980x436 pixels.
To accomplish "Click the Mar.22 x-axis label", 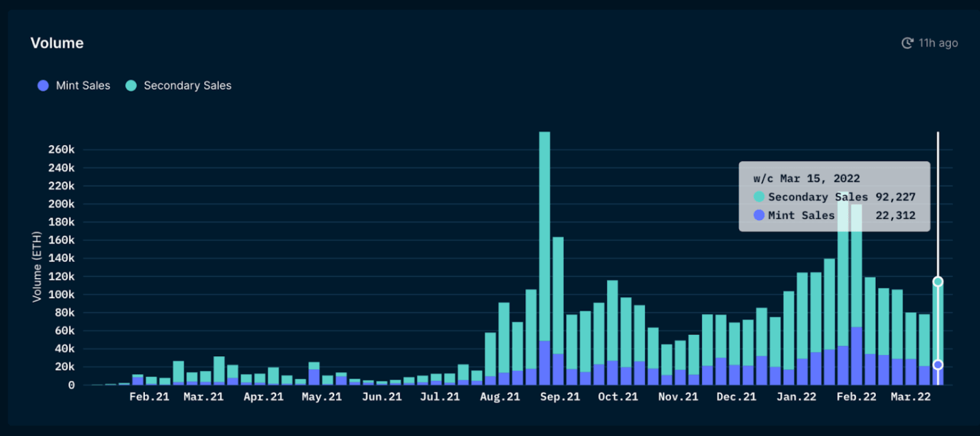I will tap(910, 397).
